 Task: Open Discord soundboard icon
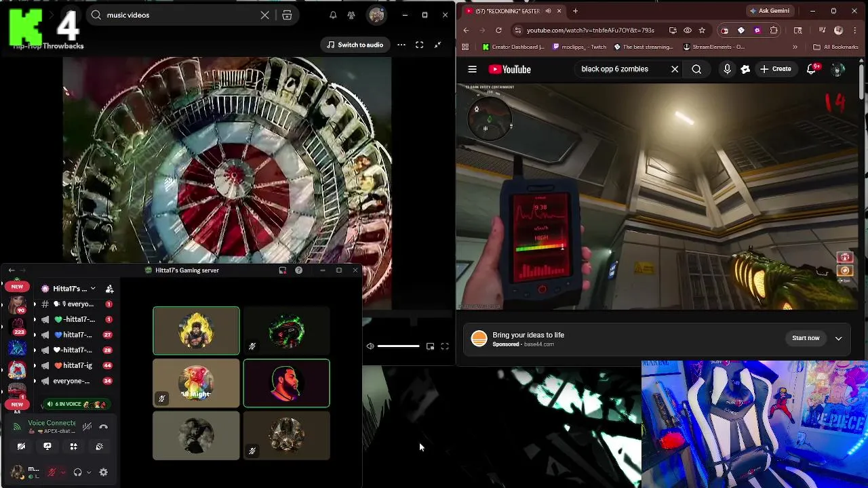pos(100,447)
